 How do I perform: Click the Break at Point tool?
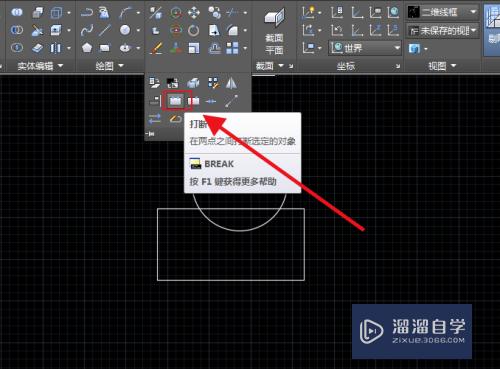point(194,100)
